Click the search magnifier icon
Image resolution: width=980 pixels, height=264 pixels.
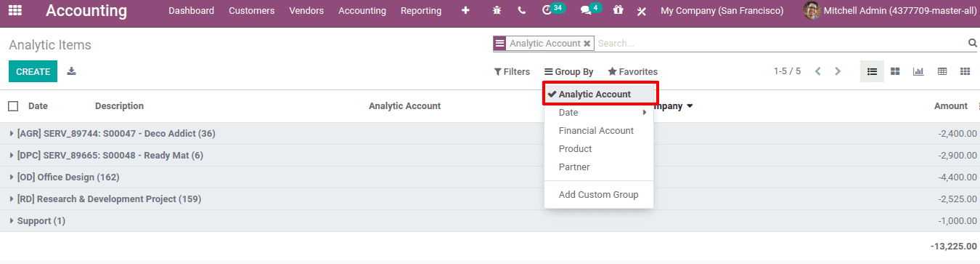973,44
